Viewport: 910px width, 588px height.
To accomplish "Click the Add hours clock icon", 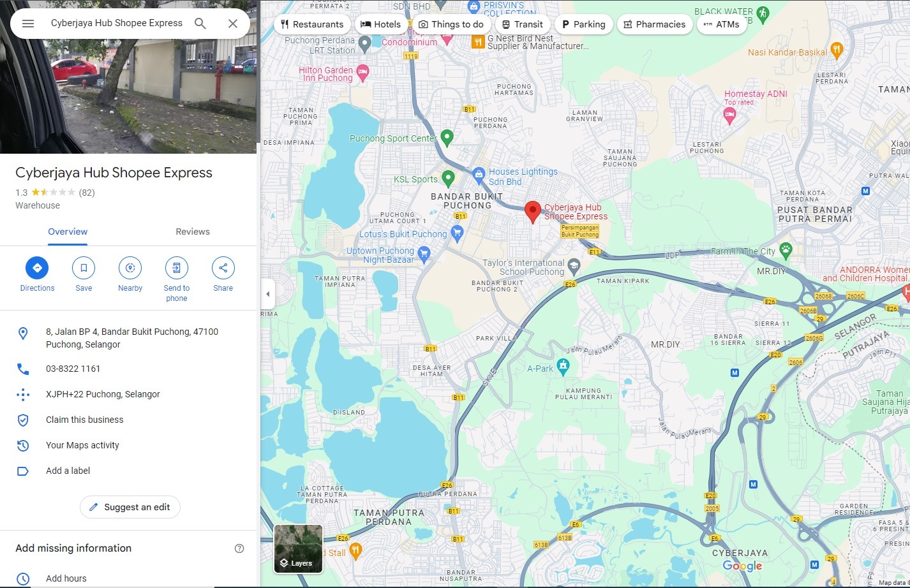I will (x=23, y=578).
